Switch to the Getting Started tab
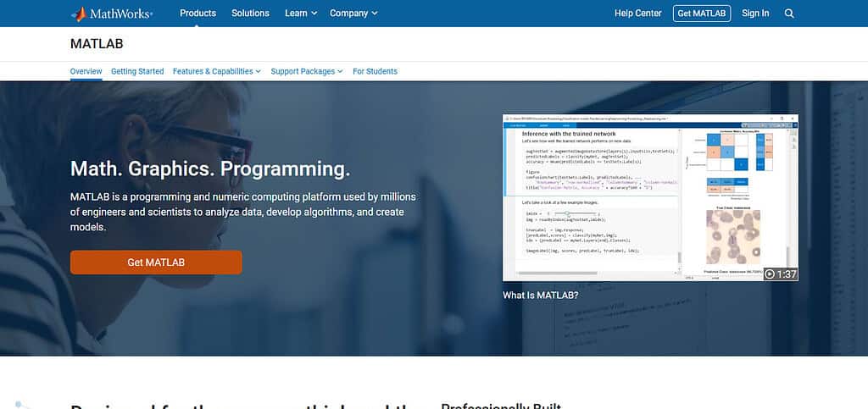Image resolution: width=868 pixels, height=409 pixels. (137, 71)
